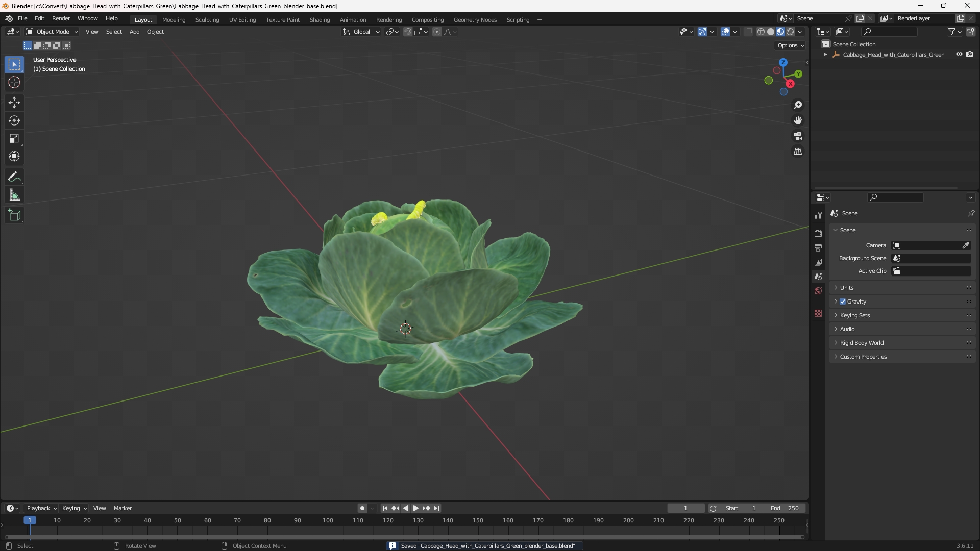The height and width of the screenshot is (551, 980).
Task: Open the World properties tab icon
Action: (818, 291)
